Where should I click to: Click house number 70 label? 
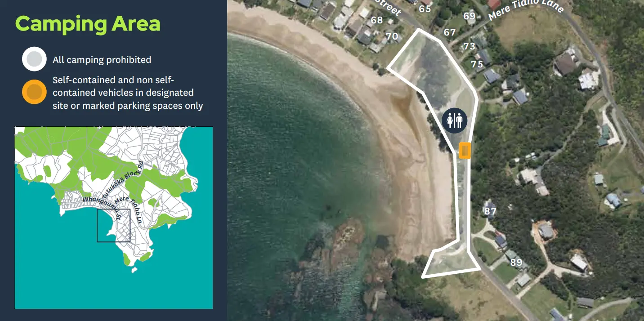pyautogui.click(x=392, y=36)
